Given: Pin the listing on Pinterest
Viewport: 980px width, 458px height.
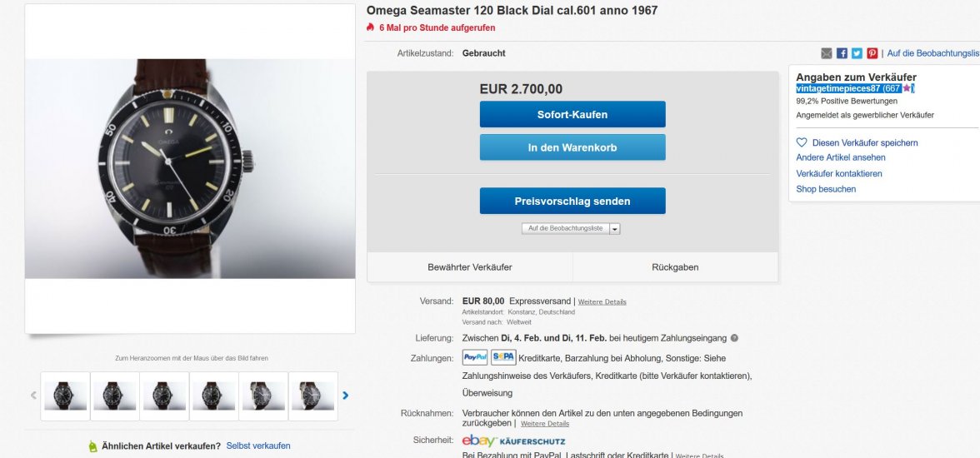Looking at the screenshot, I should (x=872, y=53).
